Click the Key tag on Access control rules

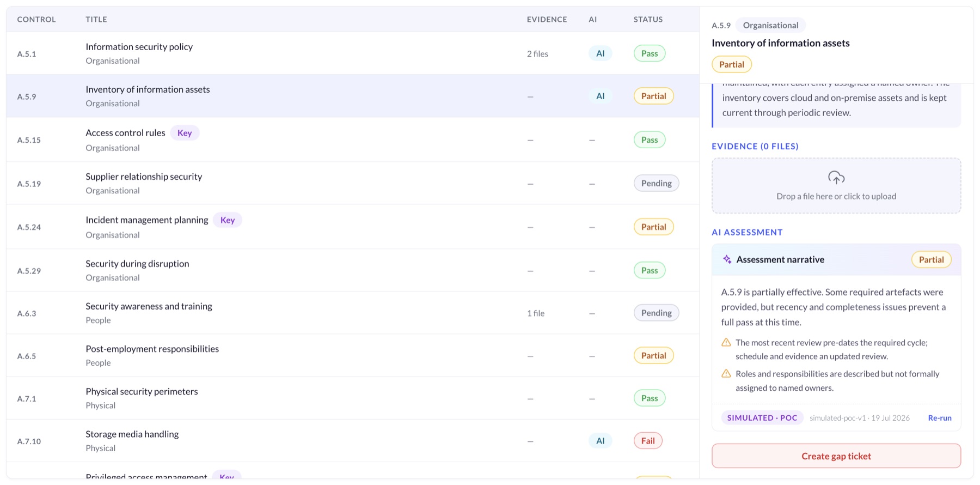pos(185,133)
